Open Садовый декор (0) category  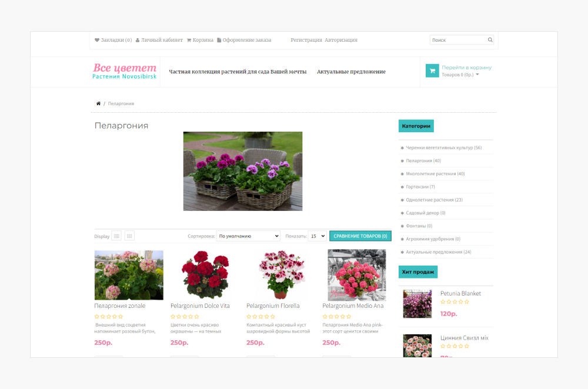click(426, 213)
